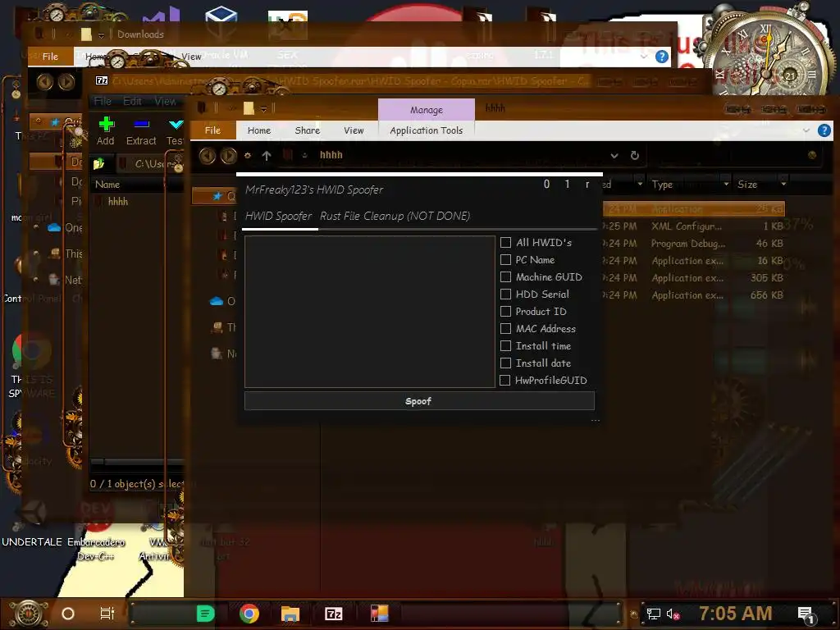Open File tab in Downloads window

coord(50,57)
